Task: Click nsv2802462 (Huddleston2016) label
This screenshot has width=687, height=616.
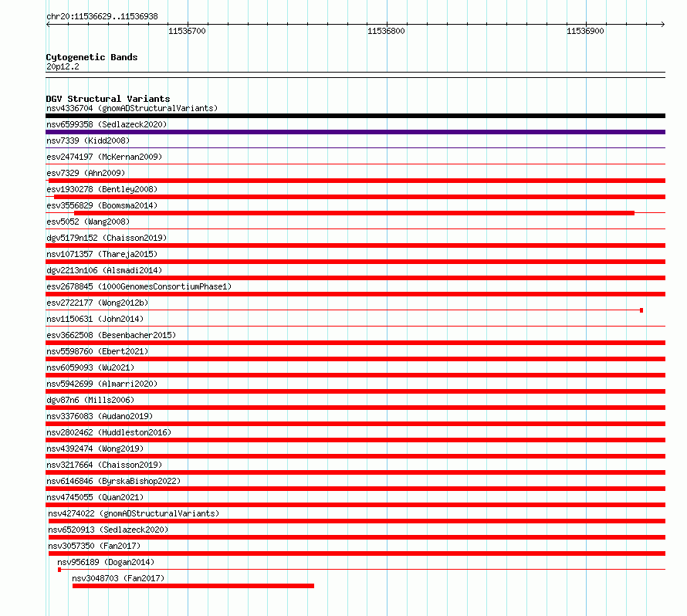Action: [109, 432]
